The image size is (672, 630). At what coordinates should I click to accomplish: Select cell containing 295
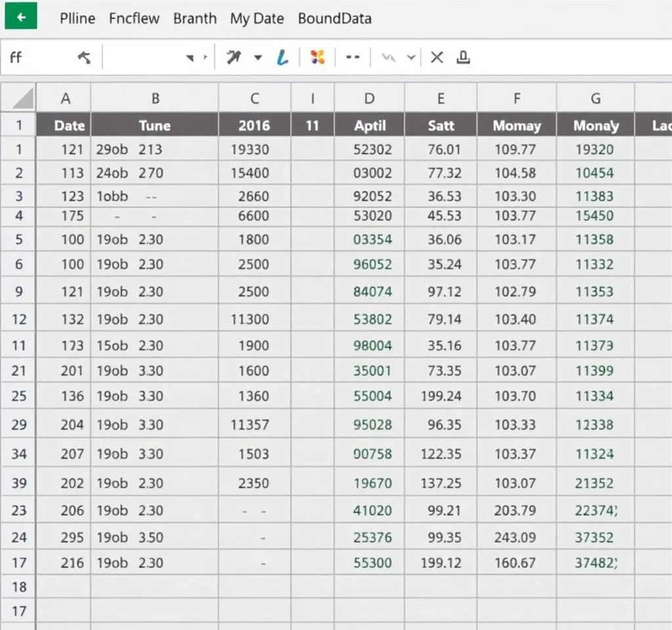point(64,537)
